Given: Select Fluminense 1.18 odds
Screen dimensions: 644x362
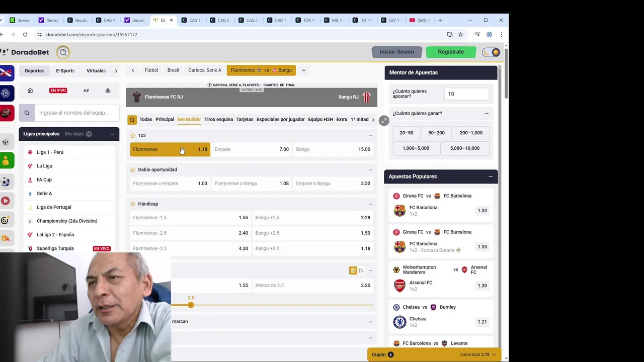Looking at the screenshot, I should click(170, 149).
